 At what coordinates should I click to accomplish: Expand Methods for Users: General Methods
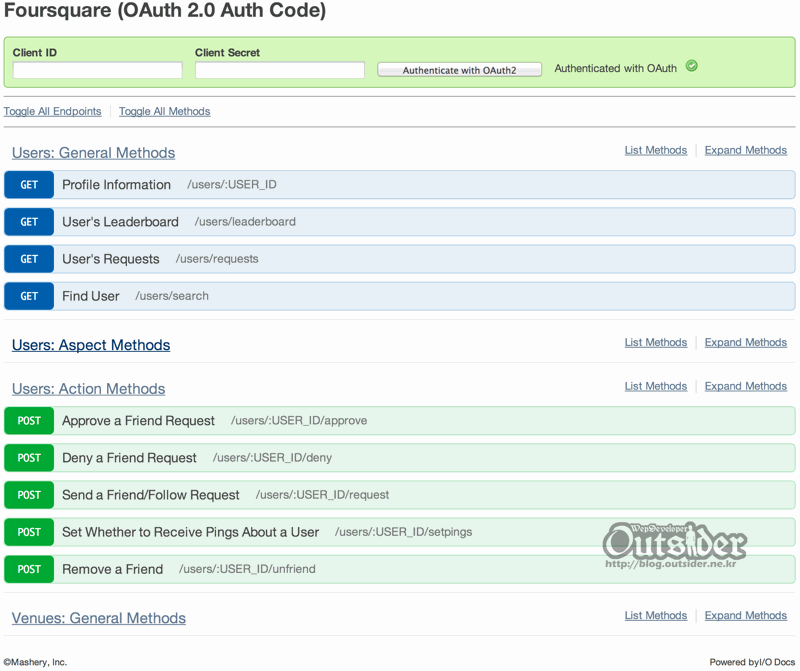coord(745,150)
